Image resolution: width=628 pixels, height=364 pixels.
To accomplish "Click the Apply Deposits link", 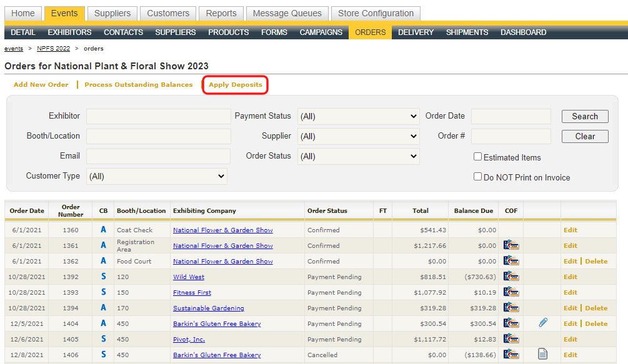I will tap(235, 84).
